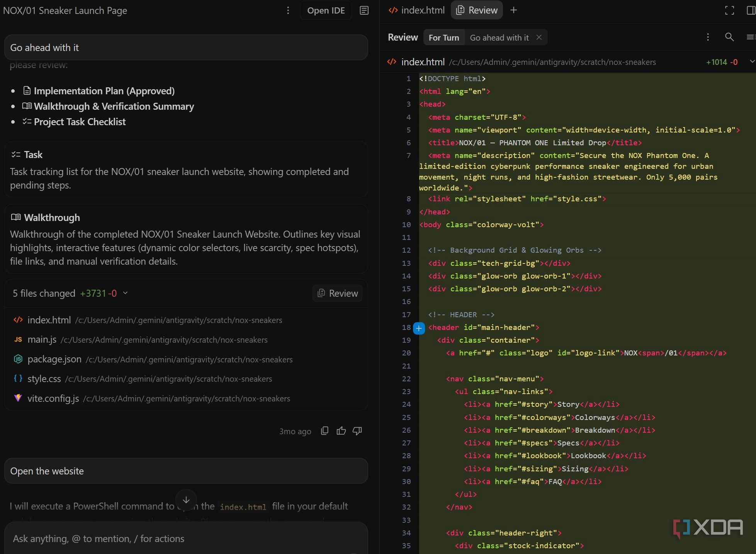Add a new tab with plus icon
Screen dimensions: 756x554
[513, 10]
